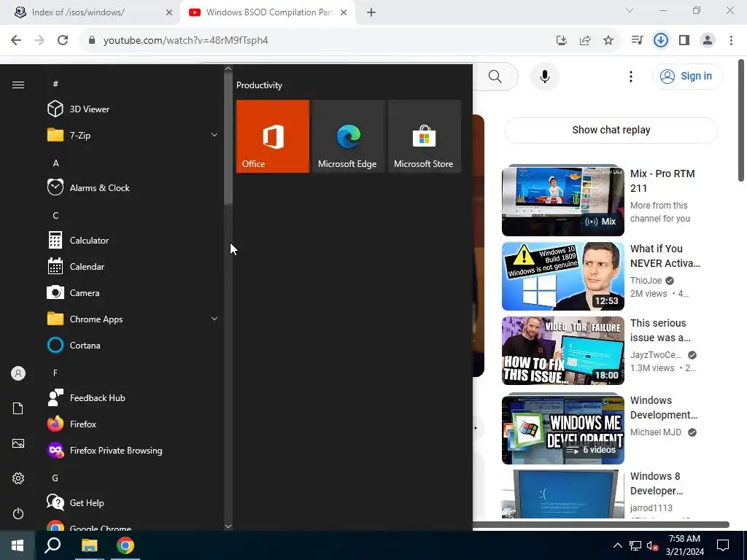Click YouTube voice search microphone

click(544, 77)
